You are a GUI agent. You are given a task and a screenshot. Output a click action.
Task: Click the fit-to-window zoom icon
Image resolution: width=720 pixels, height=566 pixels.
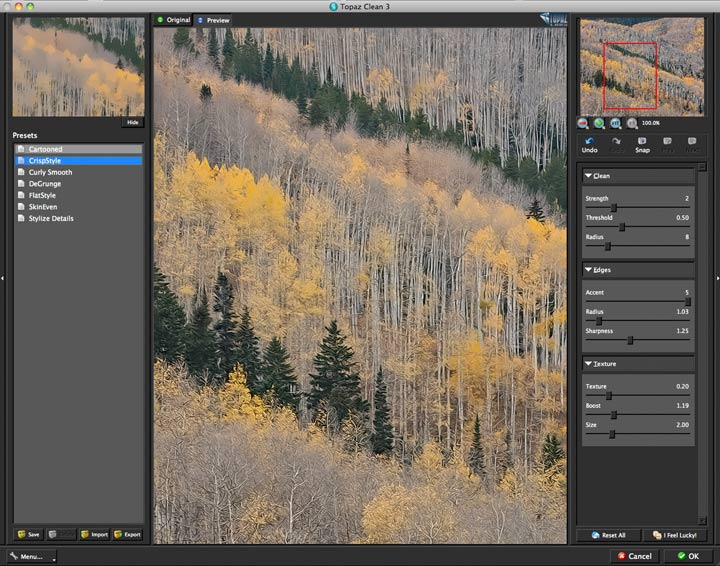click(615, 123)
